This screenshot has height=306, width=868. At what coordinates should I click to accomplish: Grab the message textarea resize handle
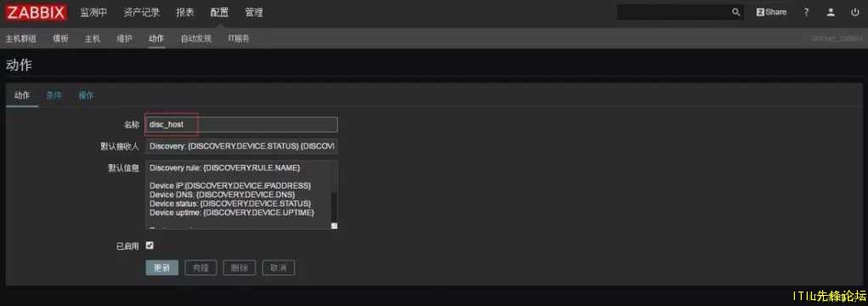334,225
